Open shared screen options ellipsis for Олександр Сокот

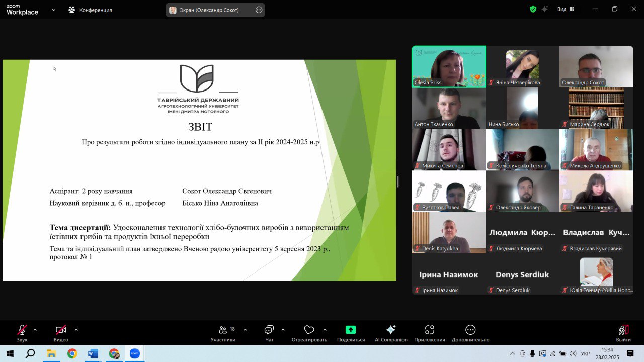tap(259, 10)
